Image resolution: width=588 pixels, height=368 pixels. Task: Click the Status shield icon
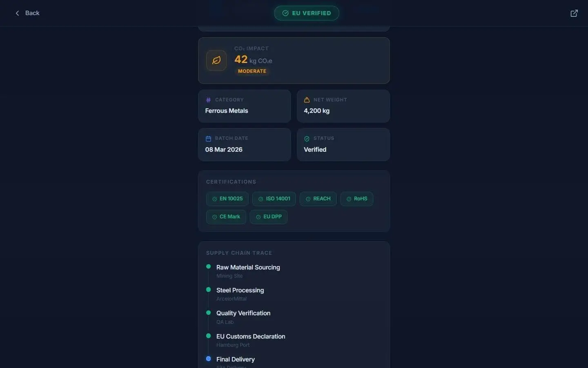click(307, 139)
